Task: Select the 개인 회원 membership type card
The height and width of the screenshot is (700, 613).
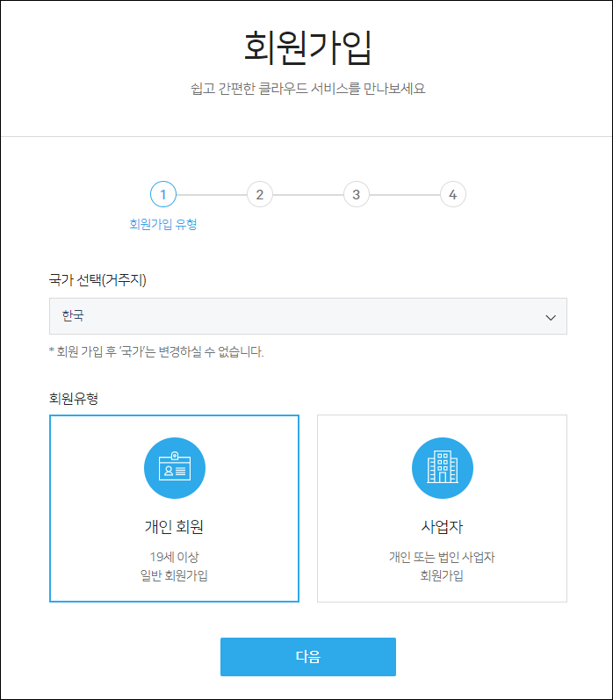Action: tap(174, 509)
